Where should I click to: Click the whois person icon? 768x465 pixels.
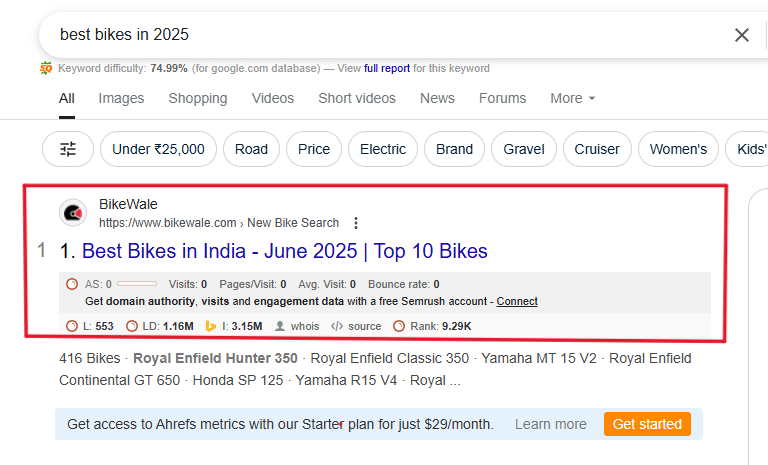(280, 326)
